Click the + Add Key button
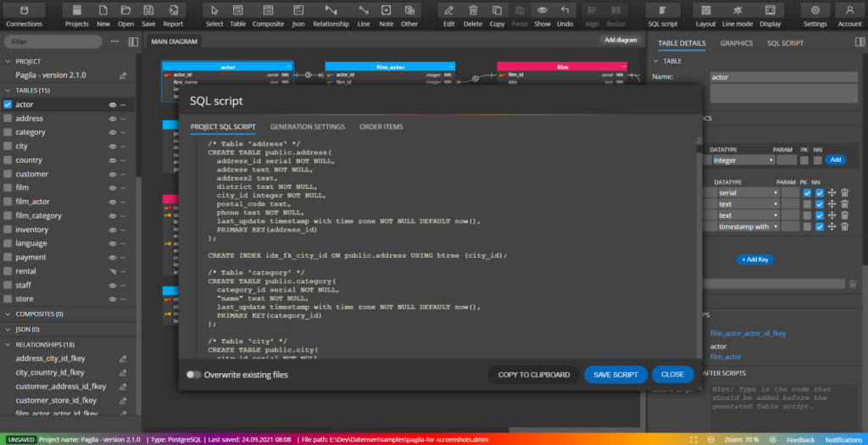This screenshot has height=445, width=868. tap(754, 259)
